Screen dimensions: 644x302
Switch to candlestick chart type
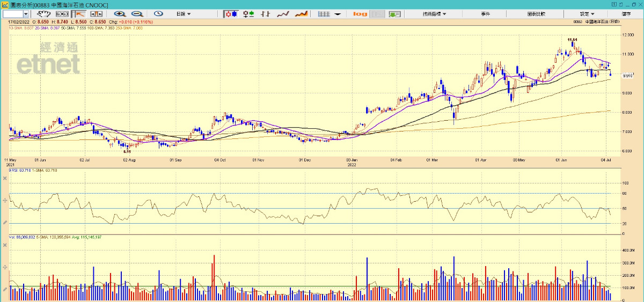[x=231, y=14]
